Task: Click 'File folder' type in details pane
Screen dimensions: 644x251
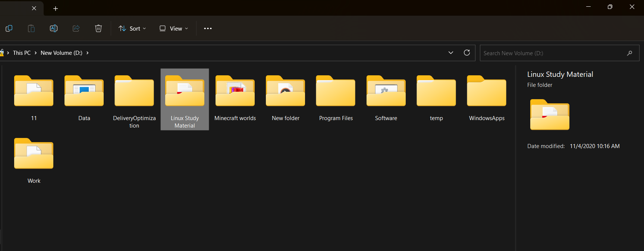Action: (540, 85)
